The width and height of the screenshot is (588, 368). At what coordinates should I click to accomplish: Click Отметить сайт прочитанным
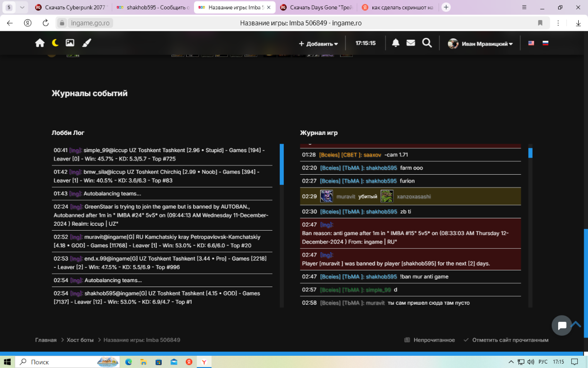tap(510, 340)
